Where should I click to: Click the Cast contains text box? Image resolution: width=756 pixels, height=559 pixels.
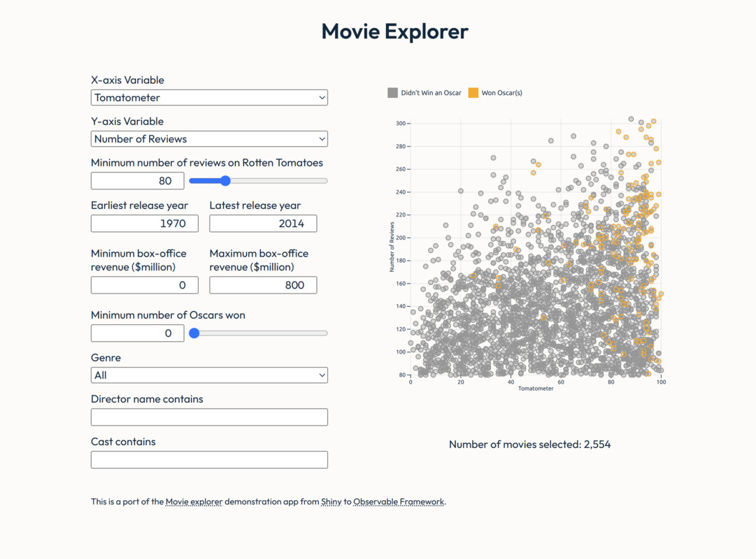tap(209, 460)
